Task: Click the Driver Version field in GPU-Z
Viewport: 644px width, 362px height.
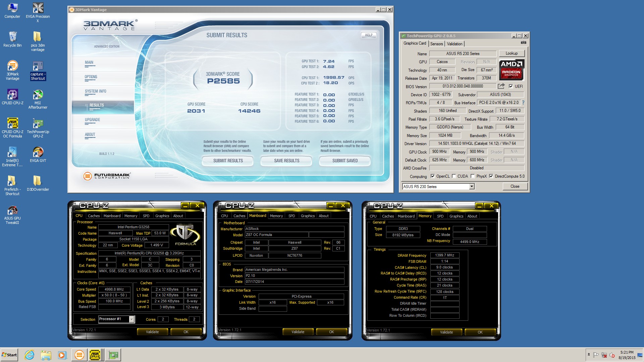Action: coord(477,143)
